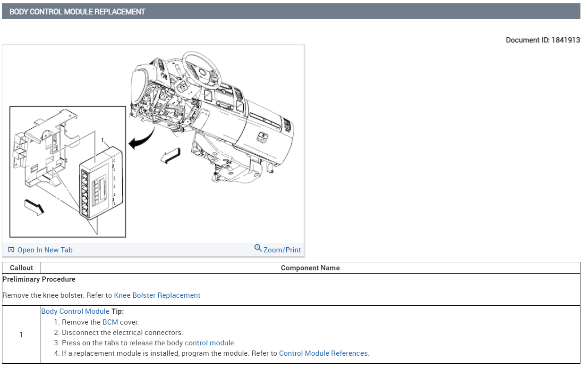Click the Component Name column header
This screenshot has width=588, height=376.
(x=310, y=268)
